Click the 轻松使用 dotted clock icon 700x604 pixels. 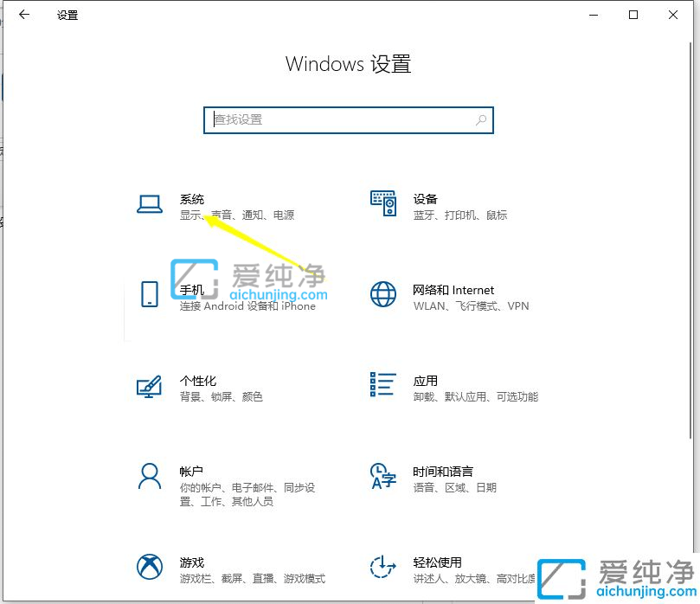pyautogui.click(x=383, y=567)
